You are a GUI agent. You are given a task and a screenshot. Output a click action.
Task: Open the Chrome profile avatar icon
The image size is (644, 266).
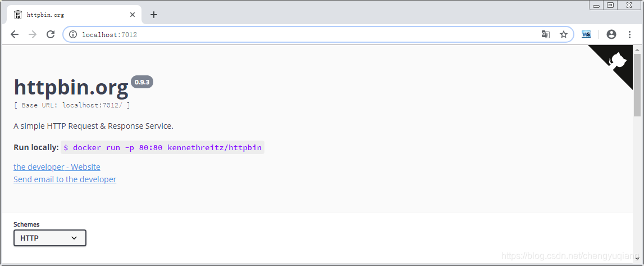click(x=611, y=34)
